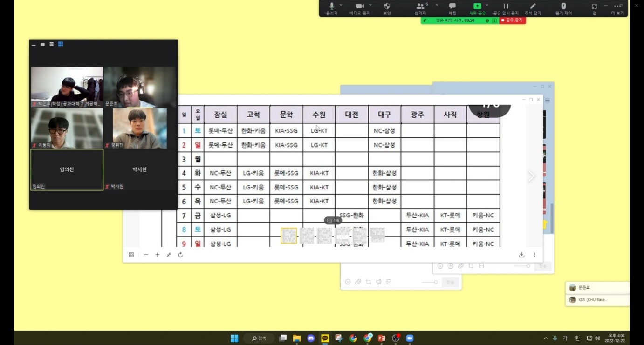Fit image to window icon
Viewport: 644px width, 345px height.
169,255
